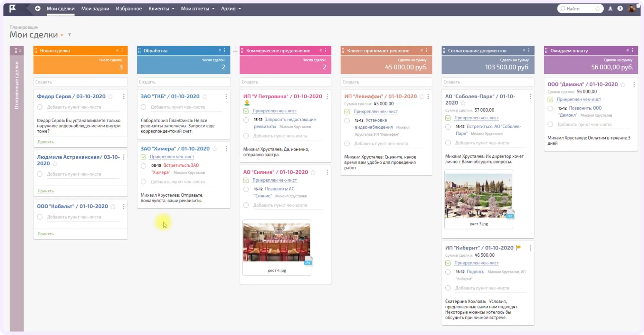Star the АО "Сияние" deal

[313, 172]
